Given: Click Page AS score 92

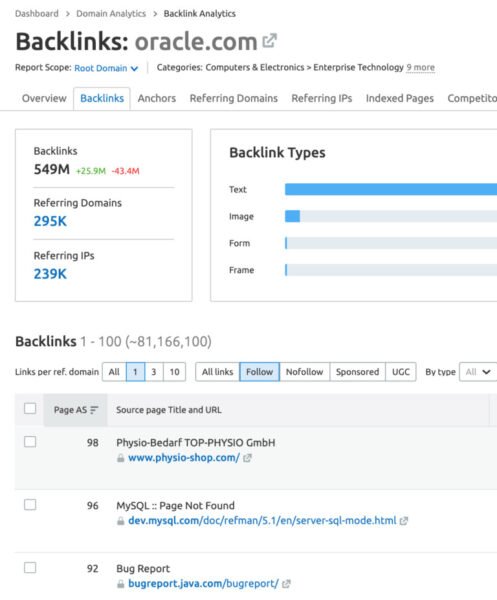Looking at the screenshot, I should (93, 569).
